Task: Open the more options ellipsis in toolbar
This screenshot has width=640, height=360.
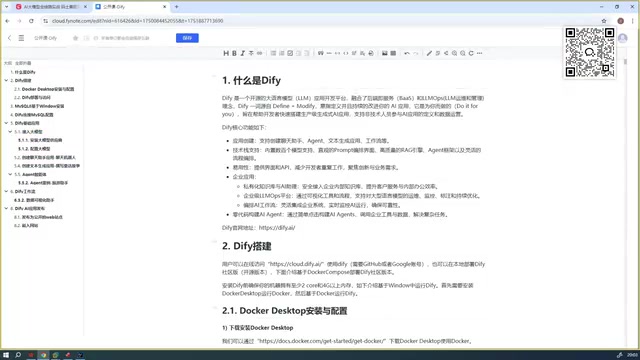Action: (480, 53)
